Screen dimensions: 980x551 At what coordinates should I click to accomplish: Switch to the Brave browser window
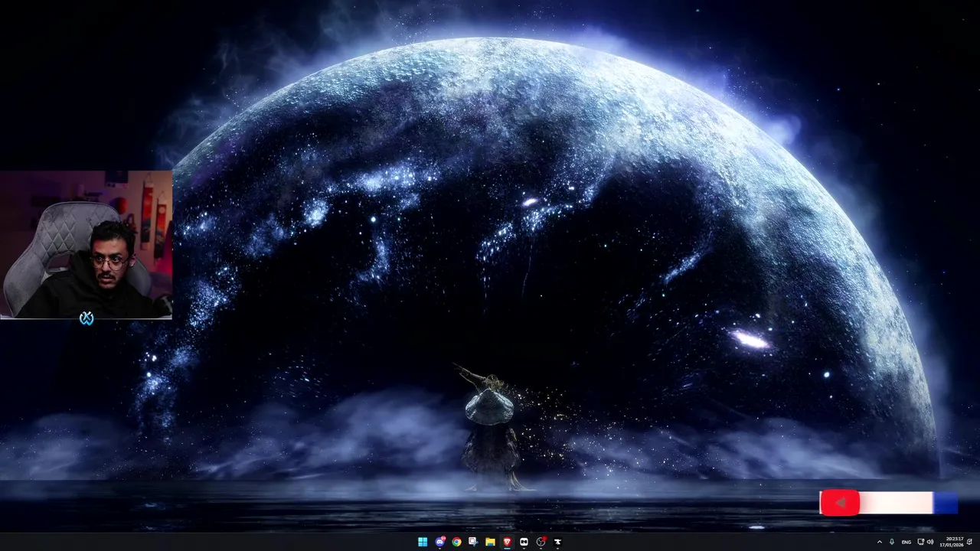tap(507, 542)
